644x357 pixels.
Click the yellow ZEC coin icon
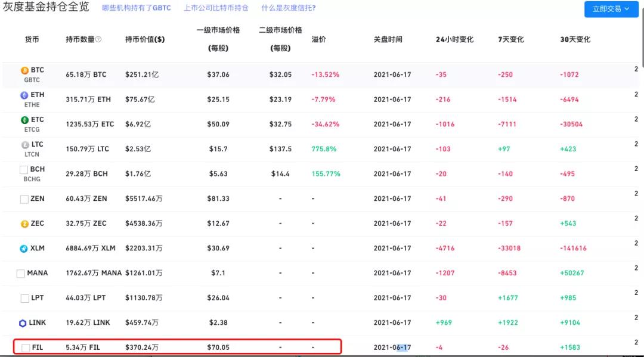(x=24, y=224)
